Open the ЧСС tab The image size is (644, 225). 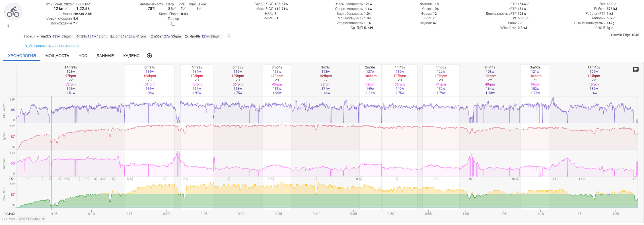click(x=83, y=56)
